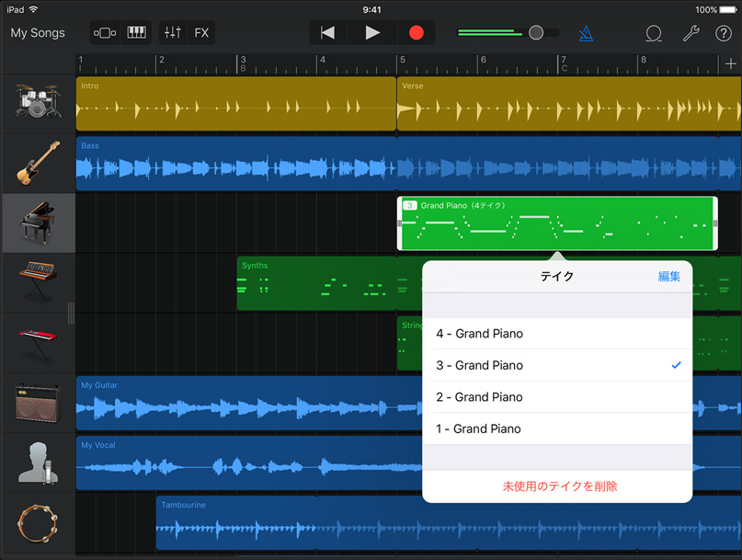Select the Grand Piano track icon
Viewport: 742px width, 560px height.
39,223
